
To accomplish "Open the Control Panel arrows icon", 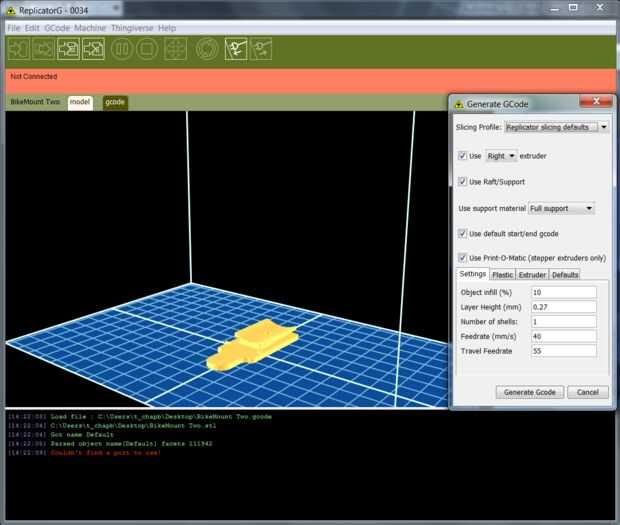I will click(x=176, y=48).
